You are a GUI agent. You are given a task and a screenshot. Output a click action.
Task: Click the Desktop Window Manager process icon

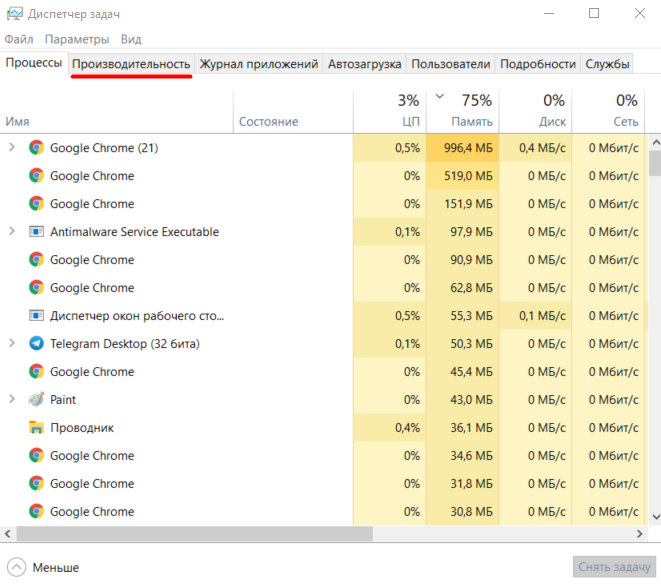[36, 315]
